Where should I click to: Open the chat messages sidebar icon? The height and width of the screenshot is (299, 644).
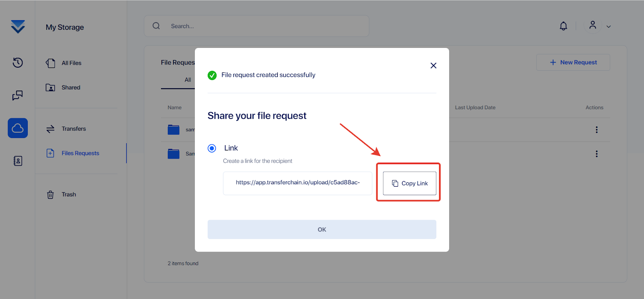click(x=18, y=95)
